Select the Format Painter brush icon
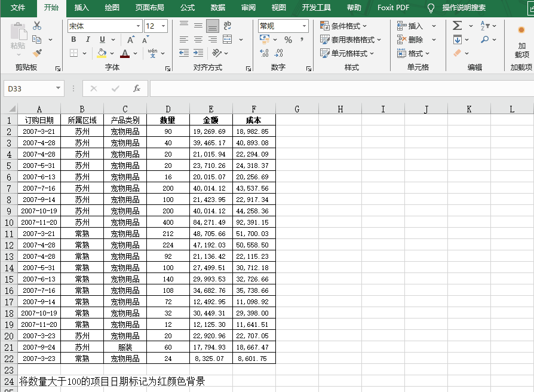This screenshot has width=534, height=392. pyautogui.click(x=37, y=53)
